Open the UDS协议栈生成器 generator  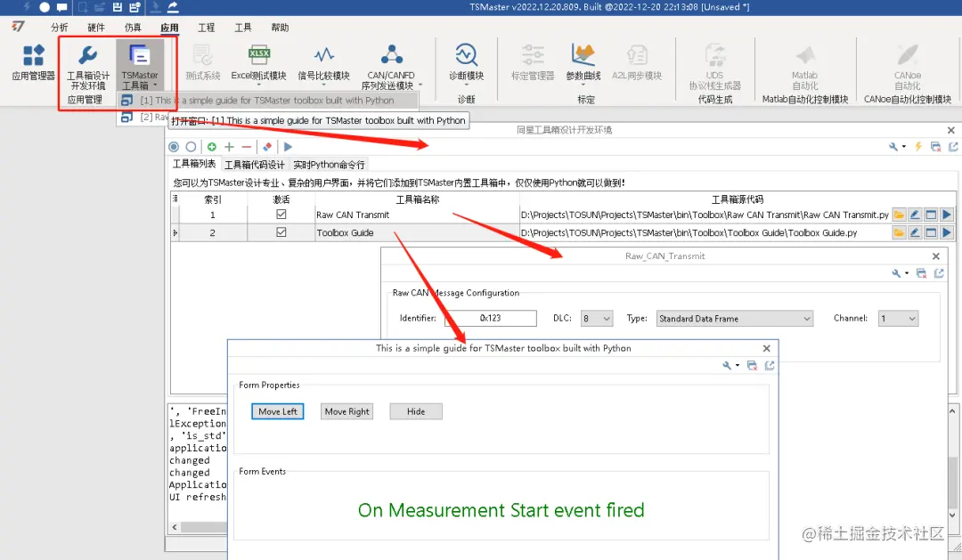714,68
